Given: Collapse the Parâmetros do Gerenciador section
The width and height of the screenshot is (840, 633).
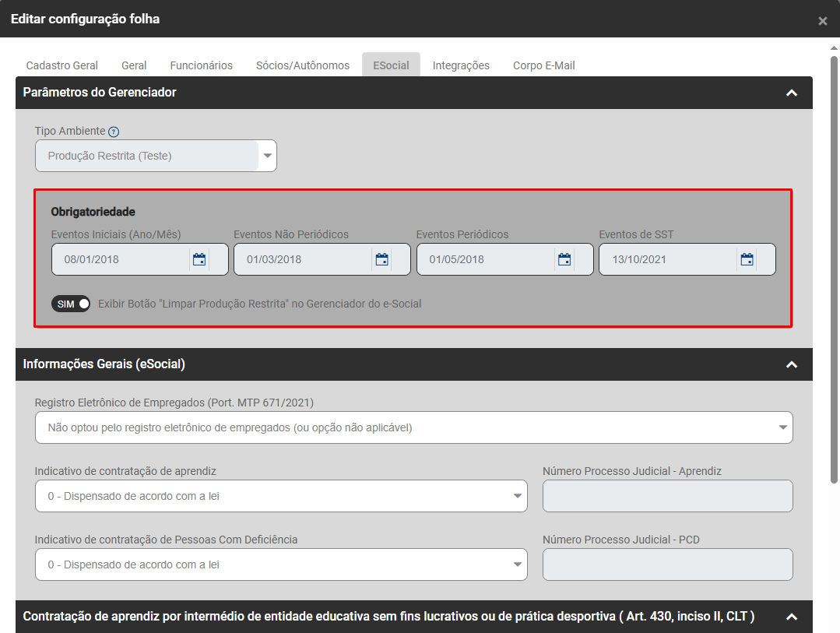Looking at the screenshot, I should [x=791, y=93].
